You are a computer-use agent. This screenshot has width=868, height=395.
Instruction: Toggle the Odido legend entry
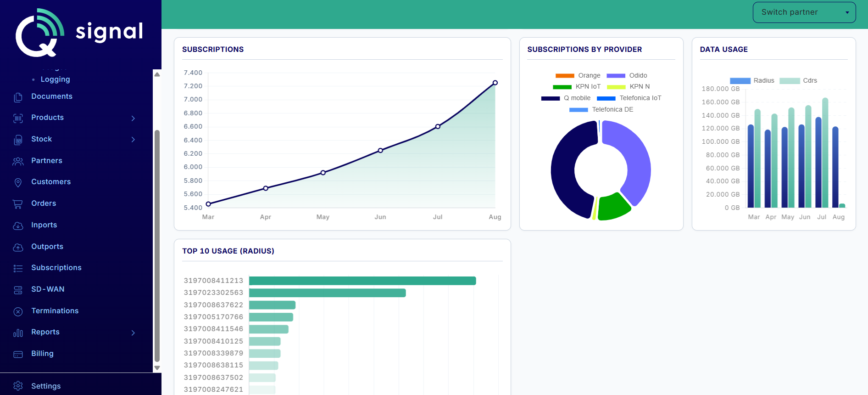(x=627, y=75)
